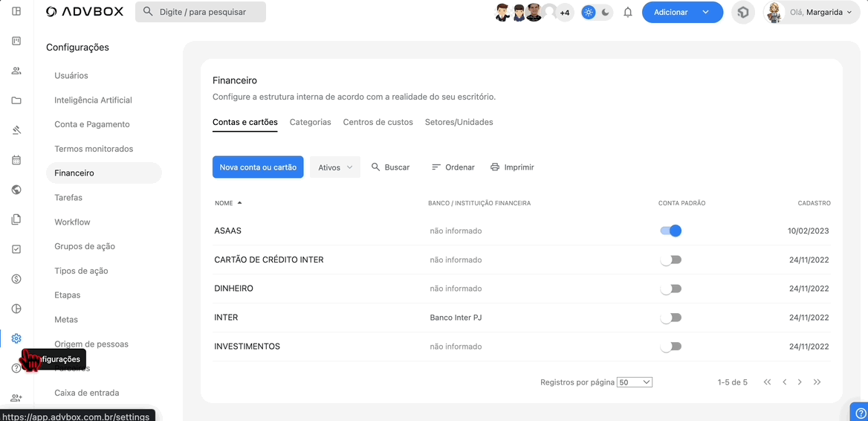This screenshot has width=868, height=421.
Task: Switch to the Categorias tab
Action: point(310,122)
